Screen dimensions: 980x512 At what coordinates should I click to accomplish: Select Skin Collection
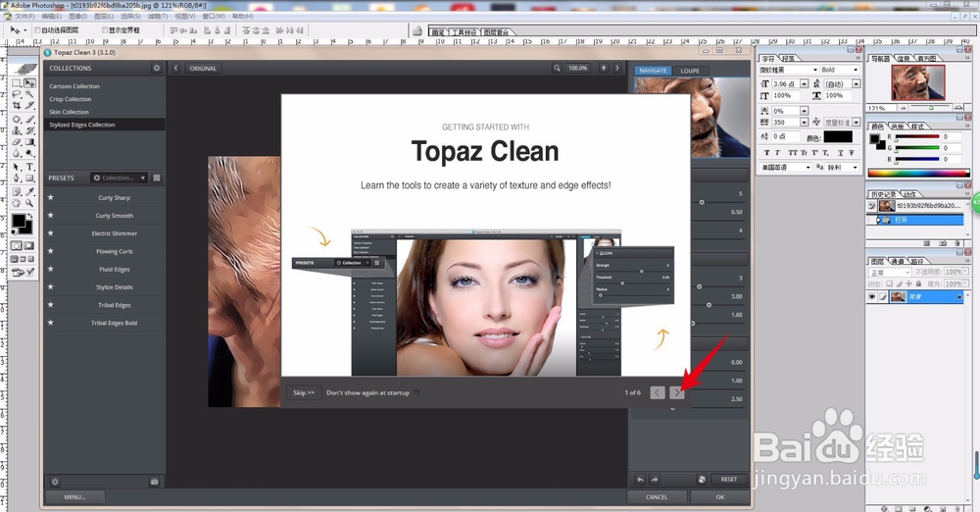(69, 112)
